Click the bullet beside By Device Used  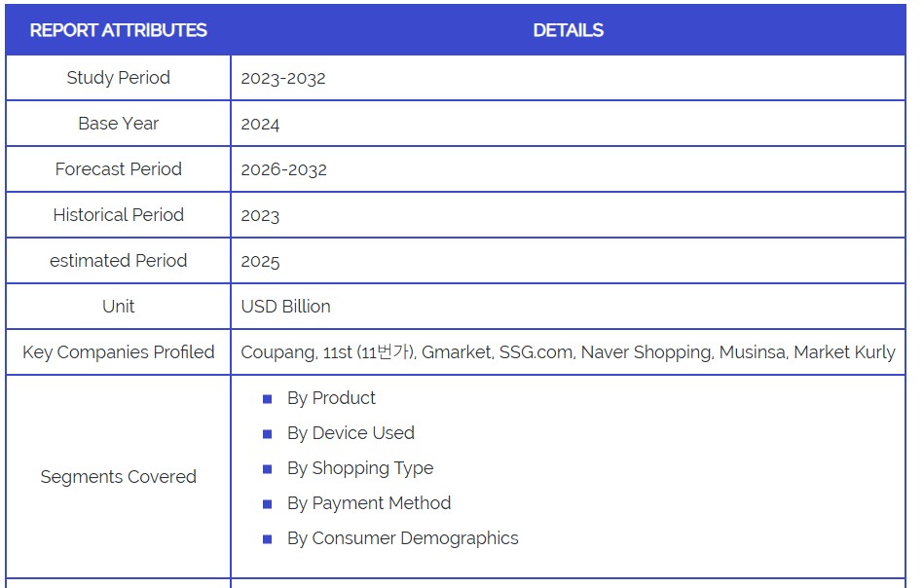point(268,434)
